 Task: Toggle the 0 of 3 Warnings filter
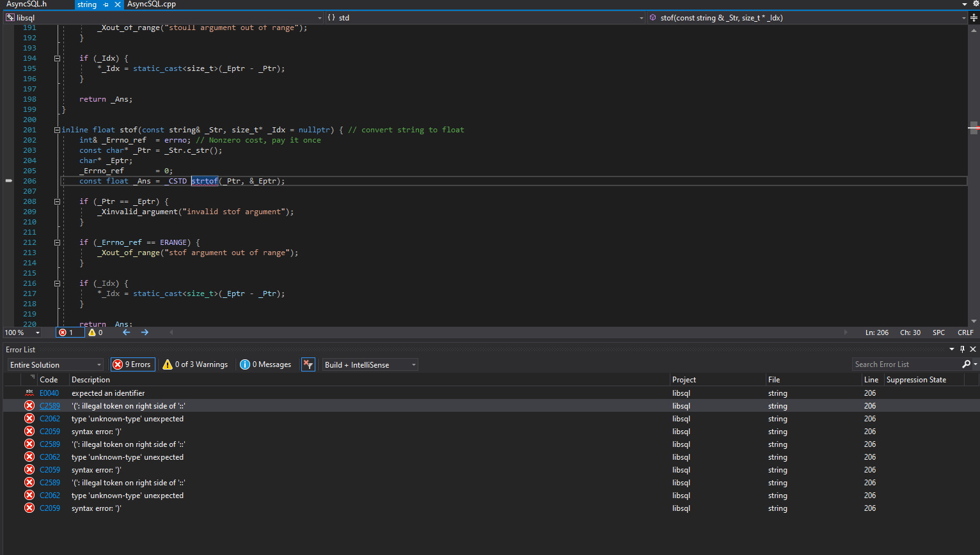coord(195,364)
